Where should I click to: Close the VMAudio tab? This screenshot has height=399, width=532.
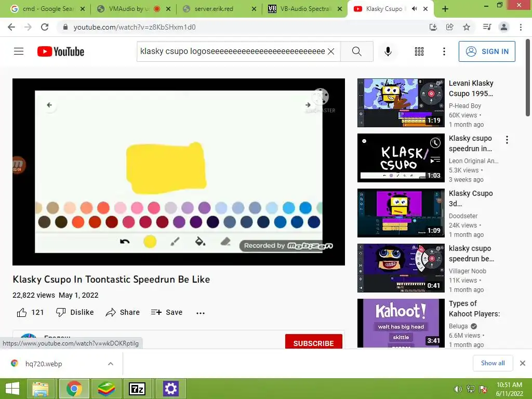click(x=168, y=9)
